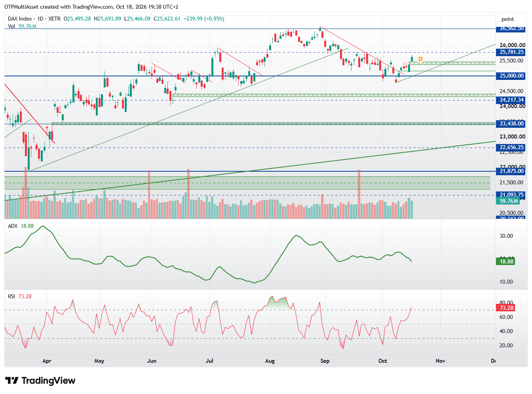Click the 23,438.00 price level tag
The height and width of the screenshot is (394, 532).
tap(511, 124)
